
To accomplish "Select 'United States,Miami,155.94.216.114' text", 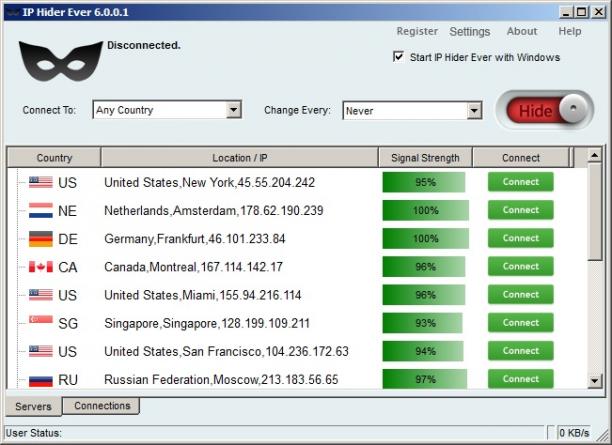I will (203, 295).
